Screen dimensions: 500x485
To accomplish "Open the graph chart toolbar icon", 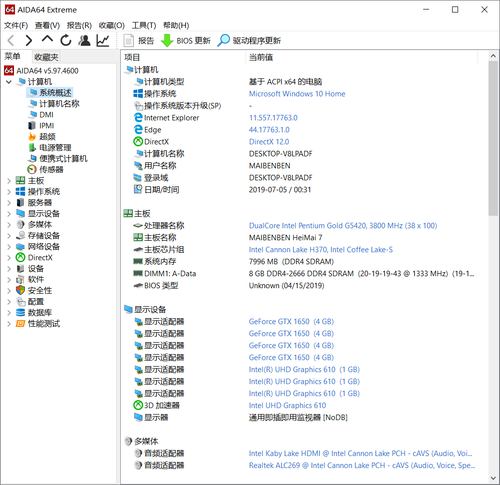I will (x=103, y=40).
